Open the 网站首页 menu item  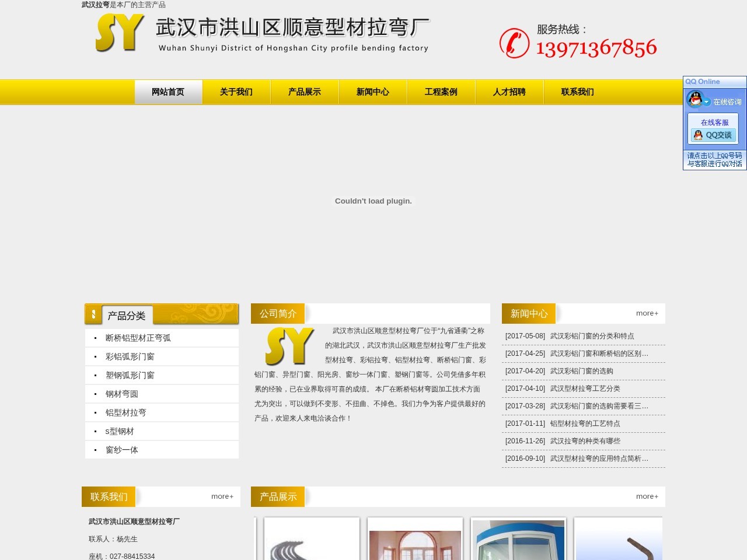click(x=168, y=92)
